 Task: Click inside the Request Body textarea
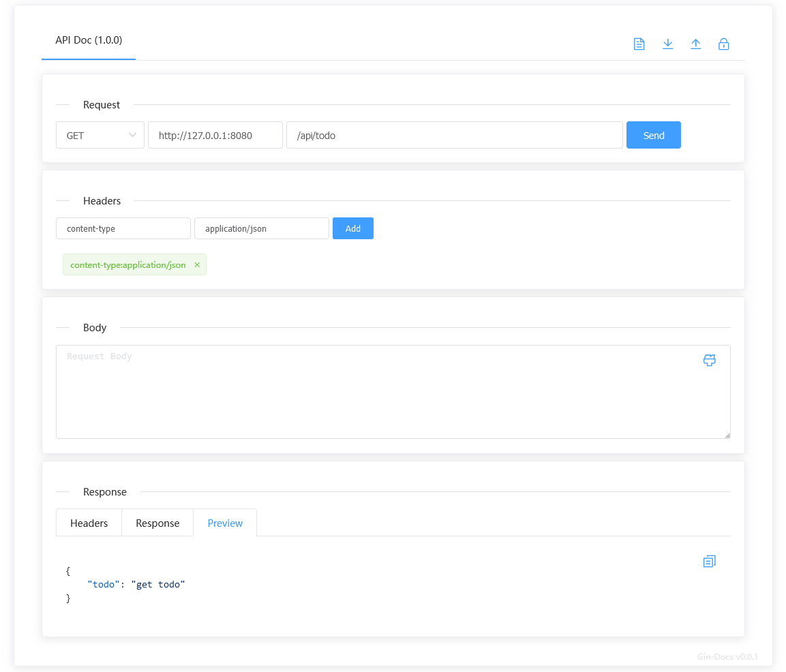(x=393, y=392)
